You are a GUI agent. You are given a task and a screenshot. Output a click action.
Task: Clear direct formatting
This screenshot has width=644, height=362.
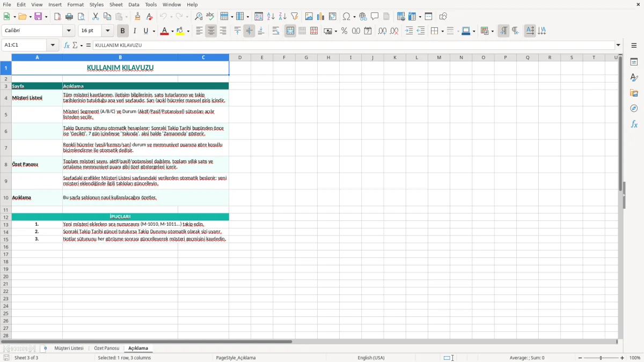coord(149,17)
